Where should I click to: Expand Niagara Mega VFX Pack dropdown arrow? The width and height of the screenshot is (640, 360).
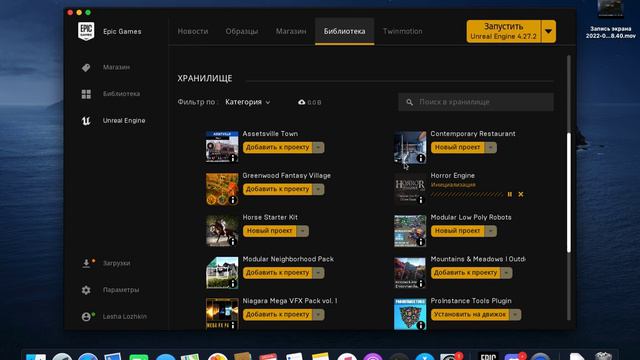point(318,314)
